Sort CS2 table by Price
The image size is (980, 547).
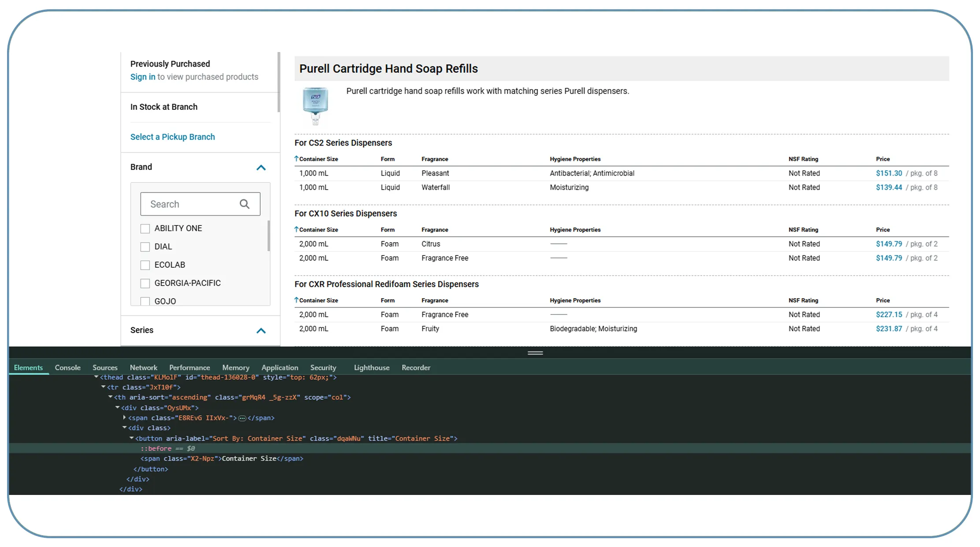pos(883,159)
